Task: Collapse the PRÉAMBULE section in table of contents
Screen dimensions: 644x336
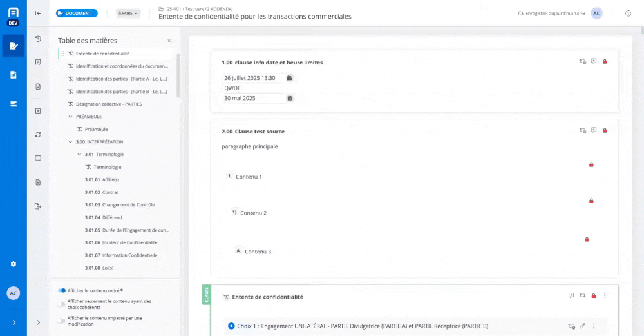Action: point(71,117)
